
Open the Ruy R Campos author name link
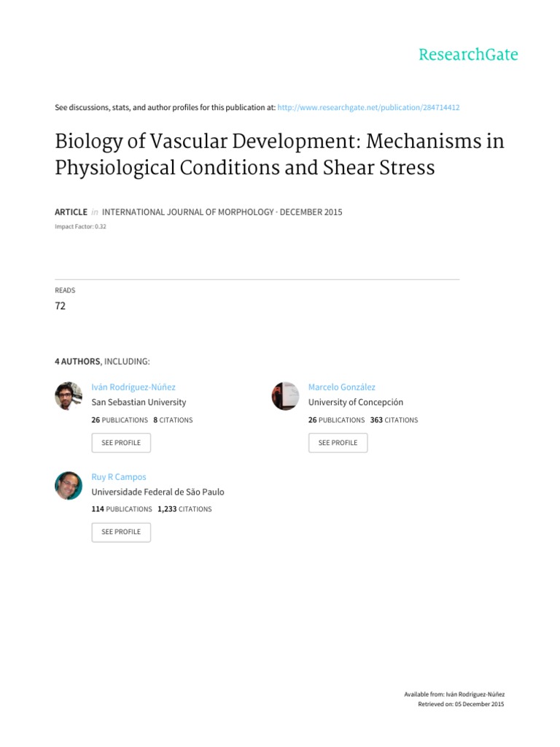tap(118, 477)
